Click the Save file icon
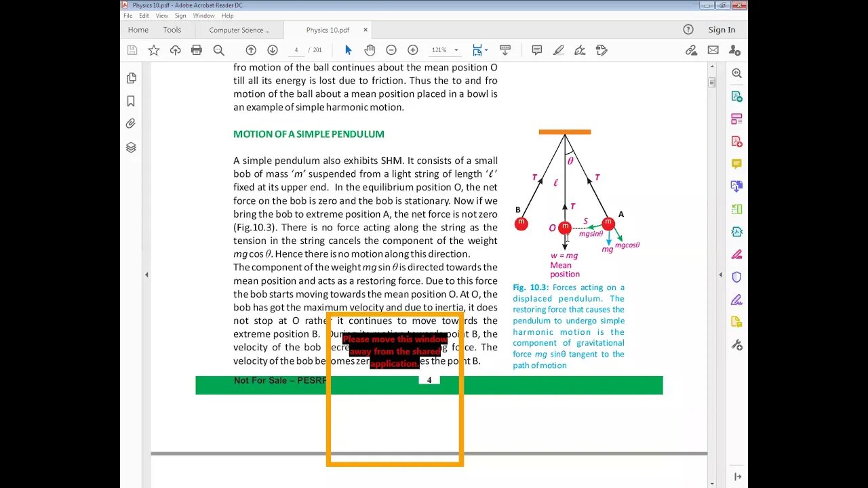 pyautogui.click(x=132, y=50)
